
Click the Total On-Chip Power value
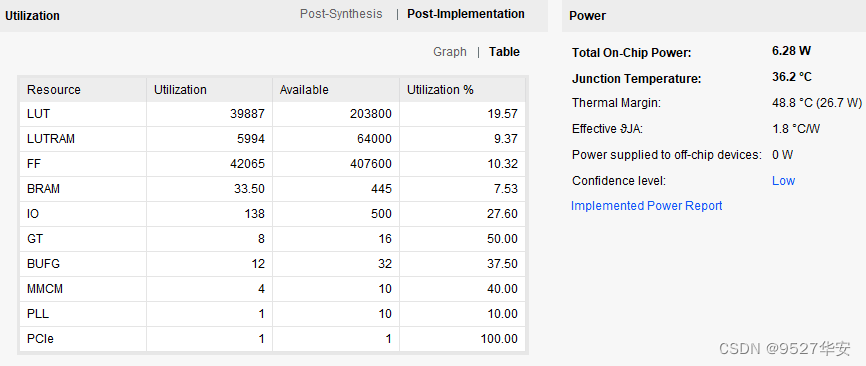click(x=791, y=51)
